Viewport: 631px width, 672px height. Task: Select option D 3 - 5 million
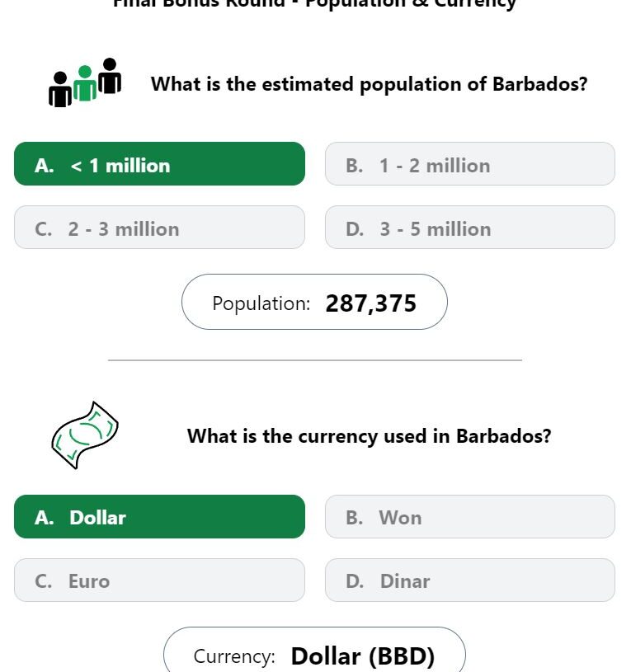coord(470,227)
